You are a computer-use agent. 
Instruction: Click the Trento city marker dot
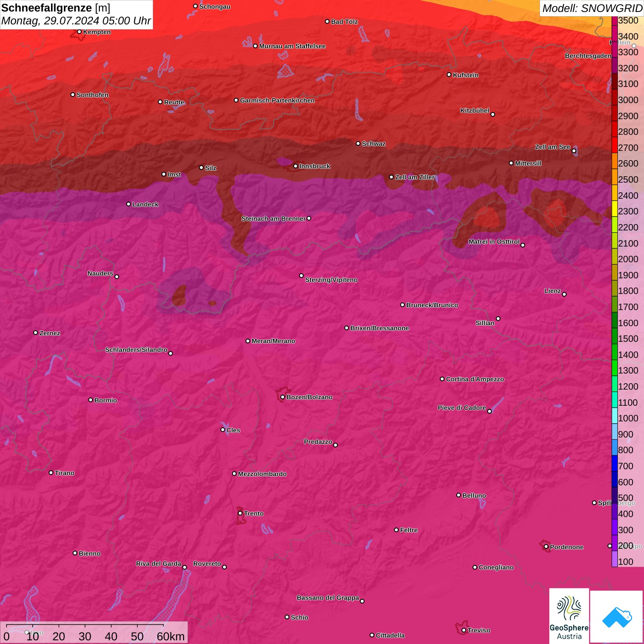[x=240, y=513]
